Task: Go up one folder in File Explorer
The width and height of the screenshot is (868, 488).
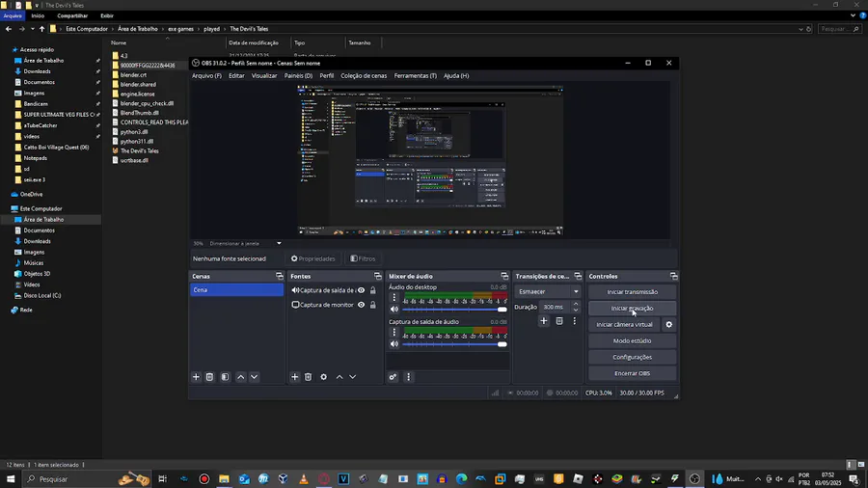Action: pyautogui.click(x=42, y=29)
